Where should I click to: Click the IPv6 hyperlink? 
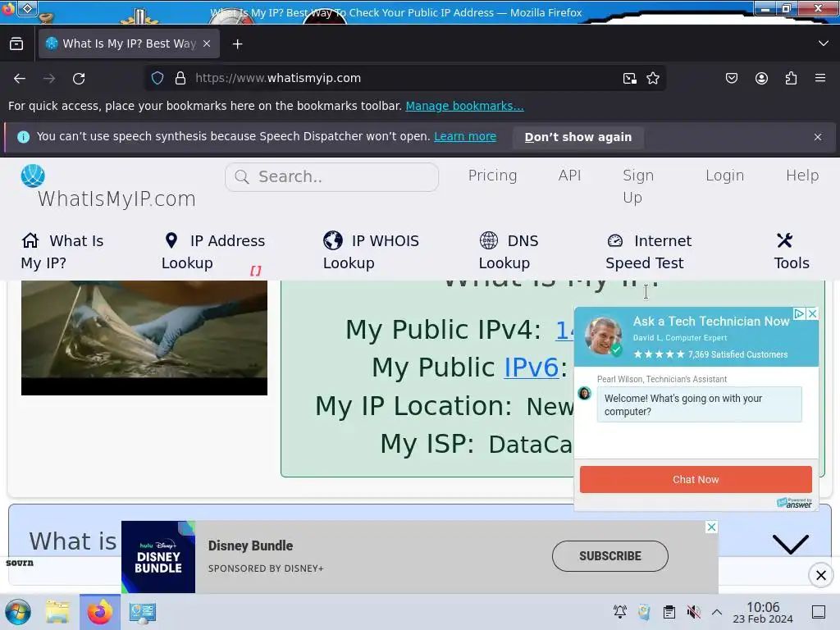[x=531, y=367]
